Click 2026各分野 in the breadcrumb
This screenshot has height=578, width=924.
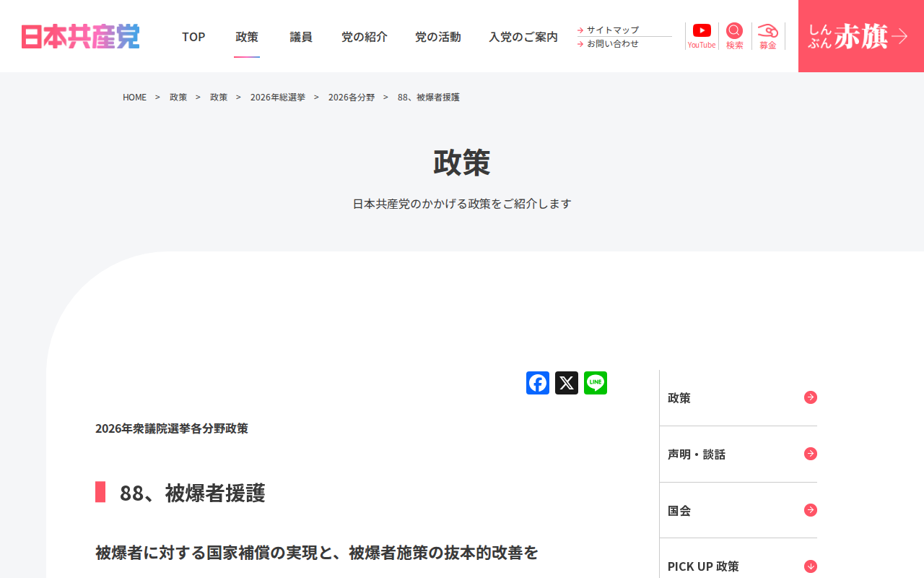(x=352, y=97)
